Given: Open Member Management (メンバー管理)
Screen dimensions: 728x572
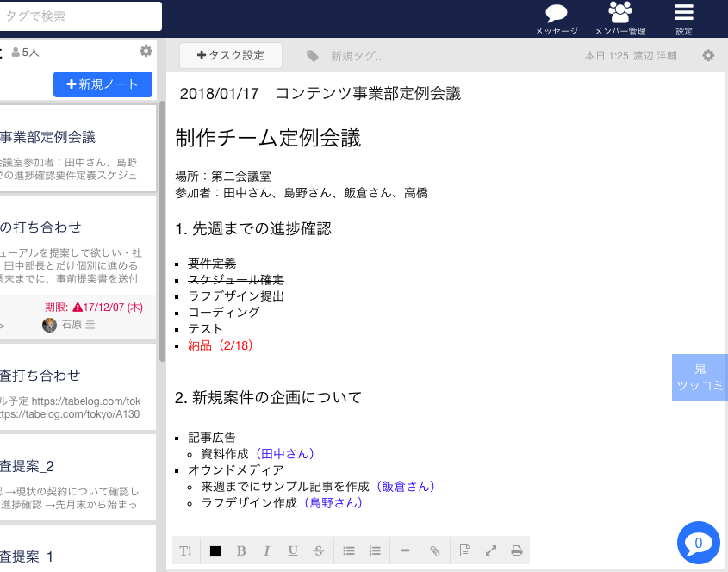Looking at the screenshot, I should point(619,14).
